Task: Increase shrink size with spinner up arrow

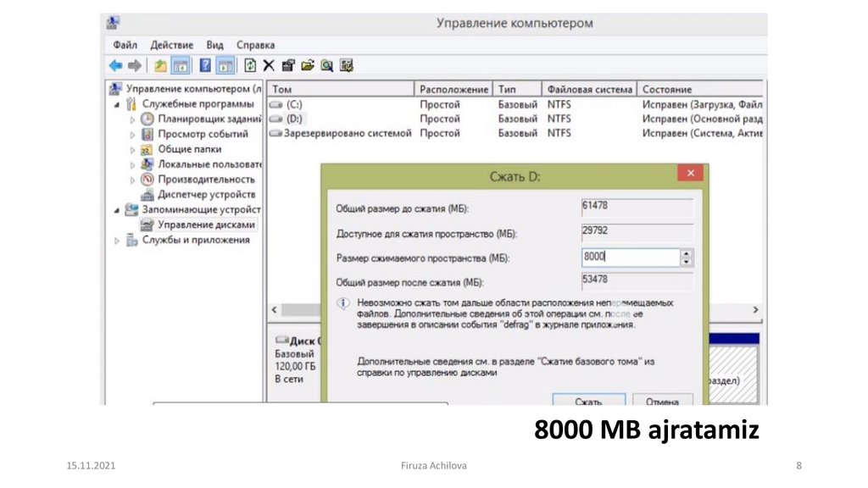Action: [x=687, y=253]
